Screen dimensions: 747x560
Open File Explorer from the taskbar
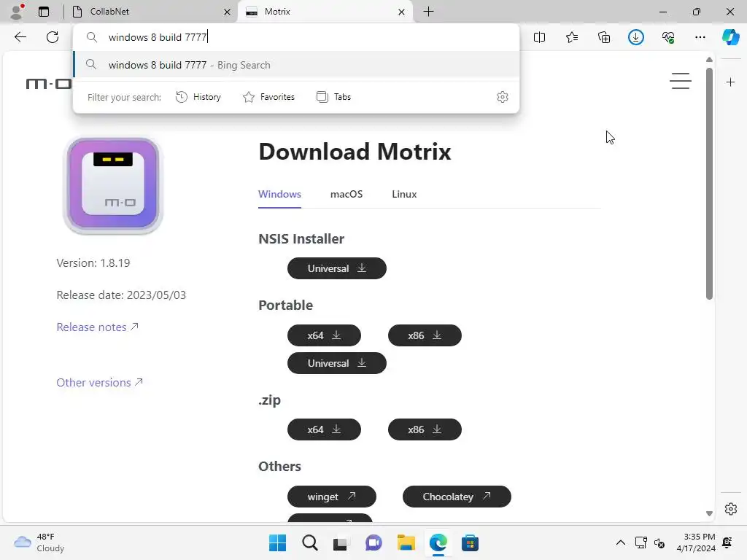pyautogui.click(x=406, y=542)
